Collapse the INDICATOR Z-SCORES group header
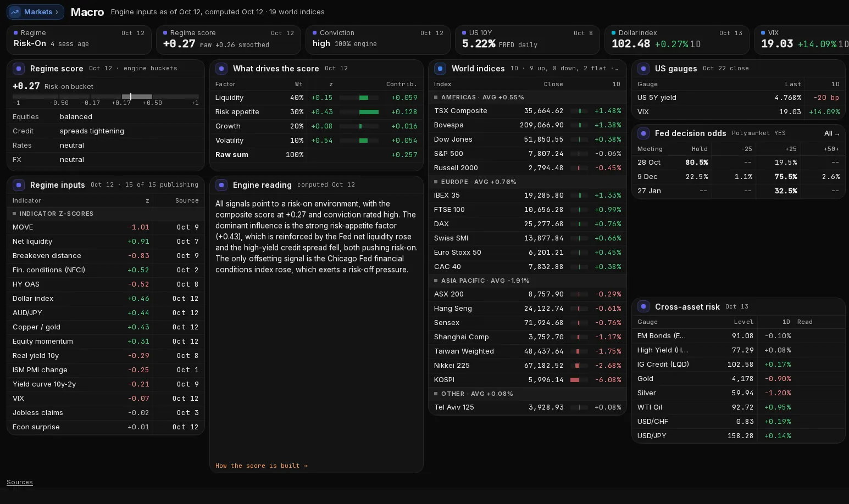This screenshot has width=849, height=504. [106, 214]
